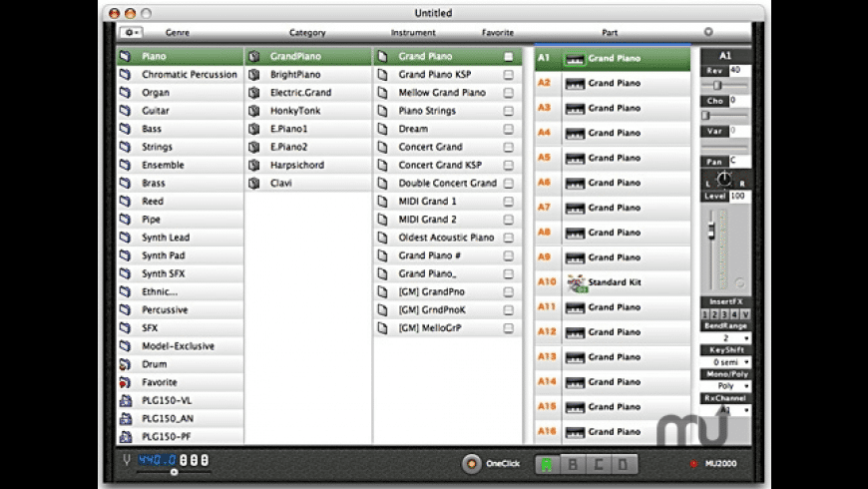Click the PLG150_AN plugin board icon
This screenshot has height=489, width=868.
[126, 419]
